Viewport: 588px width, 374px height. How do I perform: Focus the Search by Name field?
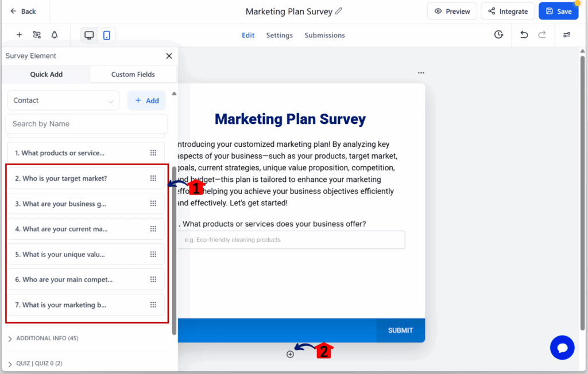pyautogui.click(x=87, y=124)
